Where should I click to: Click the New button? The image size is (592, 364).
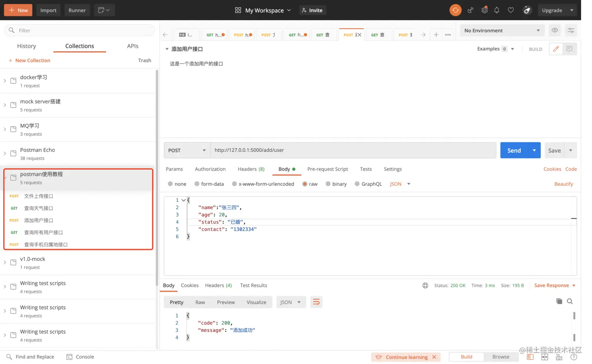tap(18, 10)
